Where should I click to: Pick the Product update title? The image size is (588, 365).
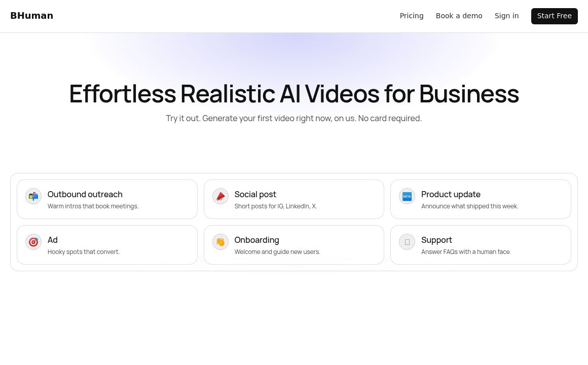click(451, 194)
